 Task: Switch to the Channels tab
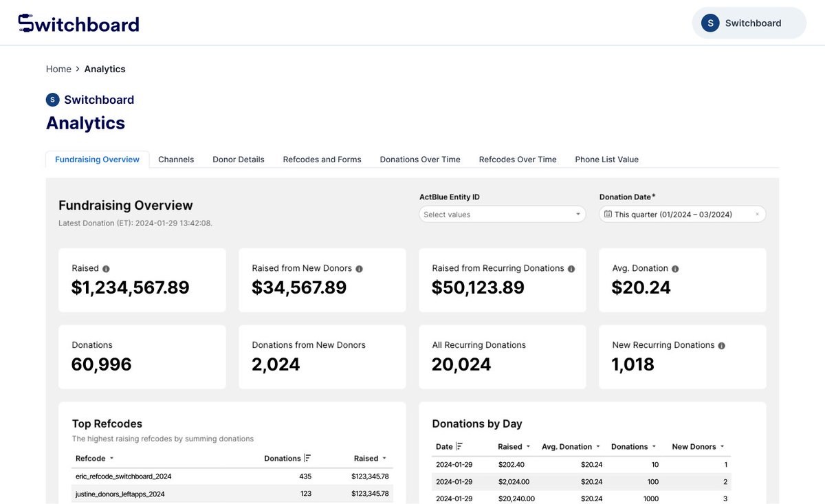(176, 159)
